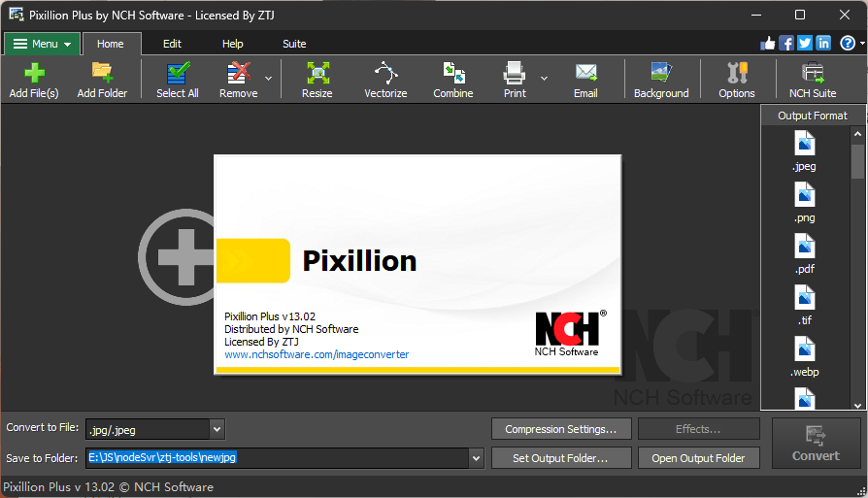Select the .tif output format icon
Viewport: 868px width, 498px height.
click(804, 297)
